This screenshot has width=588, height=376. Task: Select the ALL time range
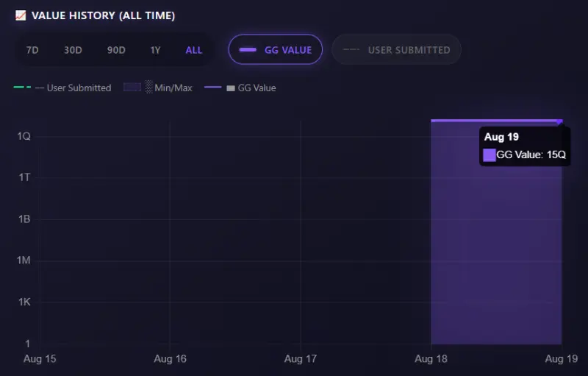194,50
